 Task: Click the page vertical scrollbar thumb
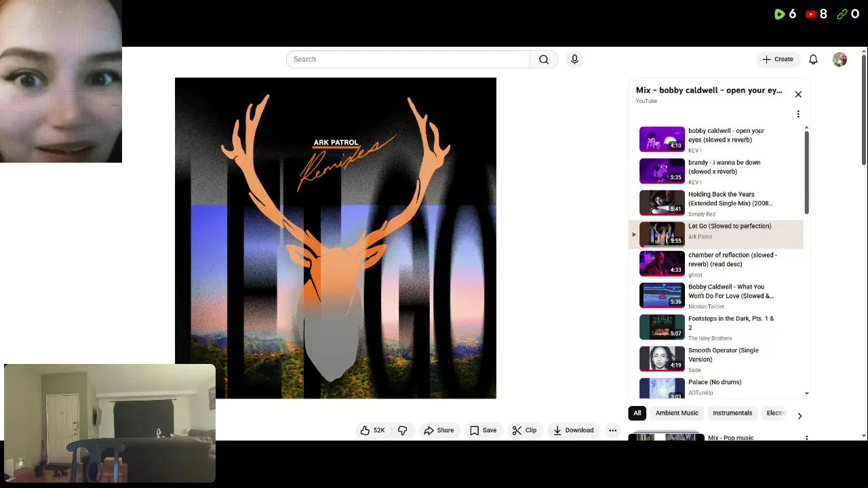(x=863, y=110)
